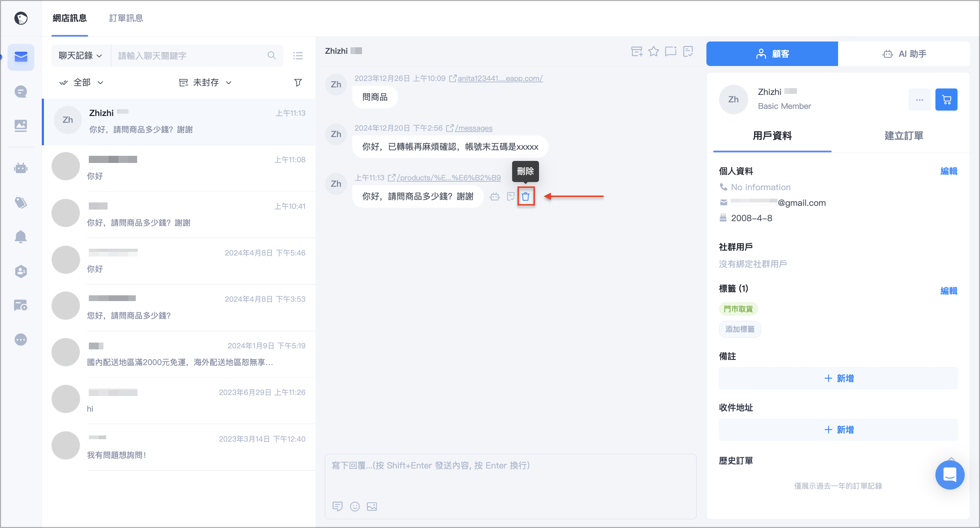Open the robot bot sidebar icon
980x528 pixels.
[x=20, y=168]
